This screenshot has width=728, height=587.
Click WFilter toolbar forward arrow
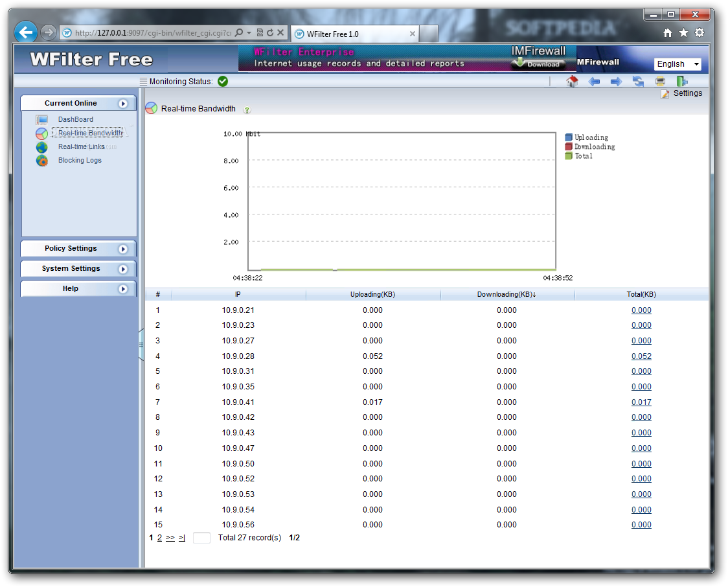click(616, 82)
